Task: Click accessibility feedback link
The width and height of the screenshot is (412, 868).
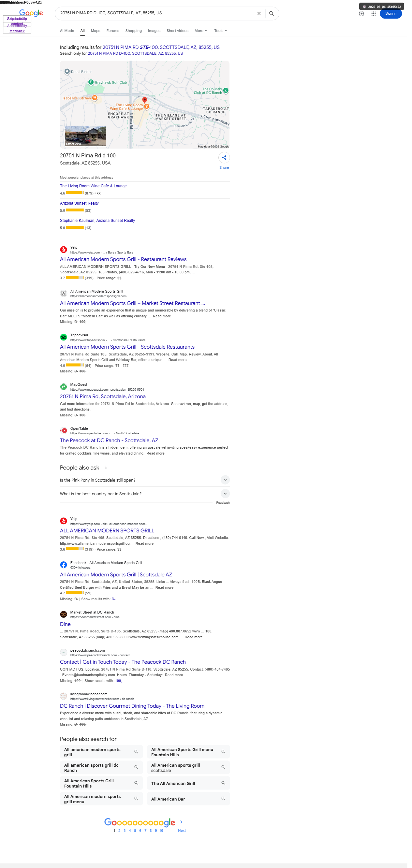Action: [x=17, y=29]
